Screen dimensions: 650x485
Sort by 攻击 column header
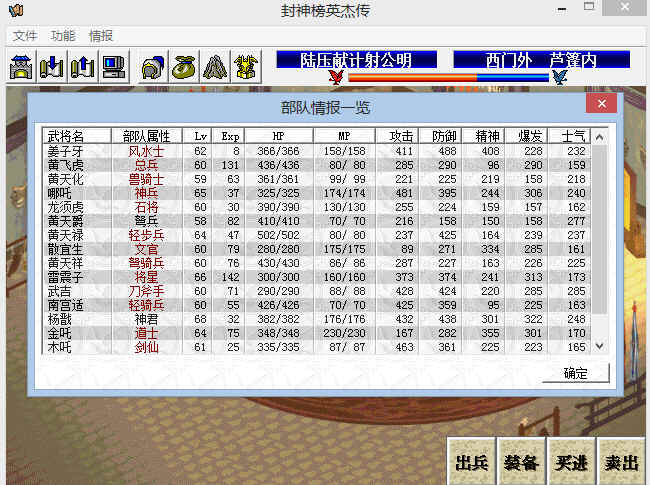pyautogui.click(x=397, y=136)
